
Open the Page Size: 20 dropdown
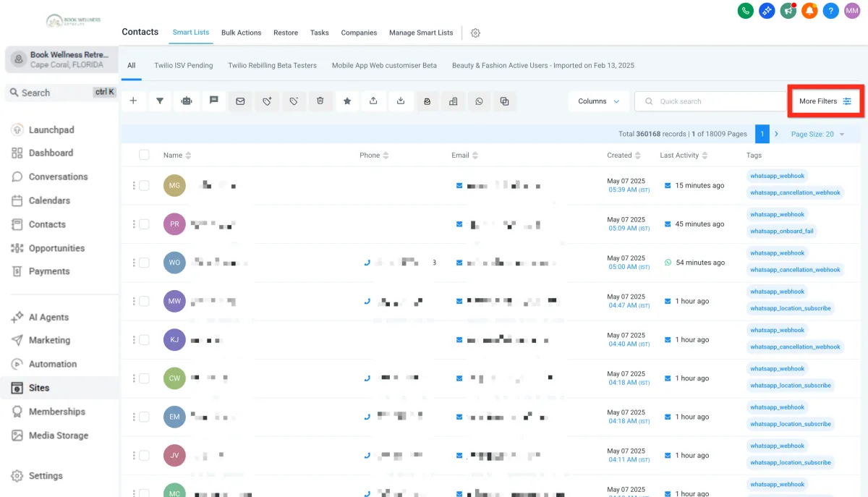coord(817,134)
